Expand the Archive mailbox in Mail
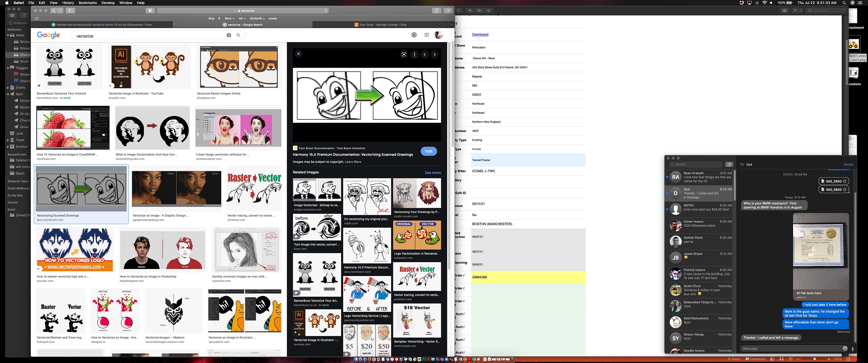 [x=8, y=147]
